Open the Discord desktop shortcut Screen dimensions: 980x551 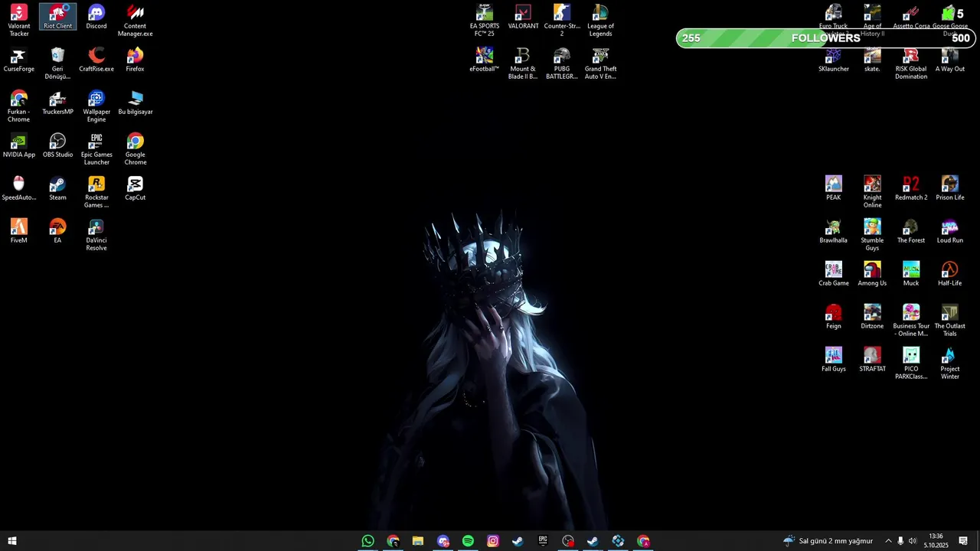pyautogui.click(x=96, y=17)
